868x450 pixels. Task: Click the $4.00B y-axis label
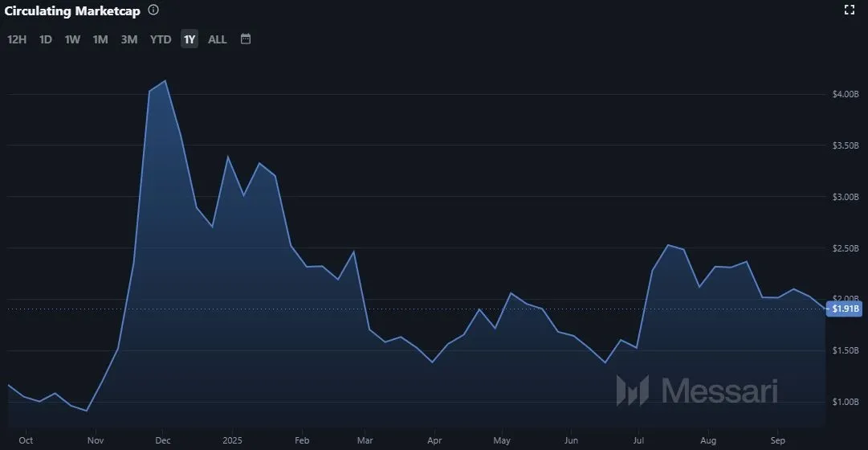pyautogui.click(x=846, y=95)
